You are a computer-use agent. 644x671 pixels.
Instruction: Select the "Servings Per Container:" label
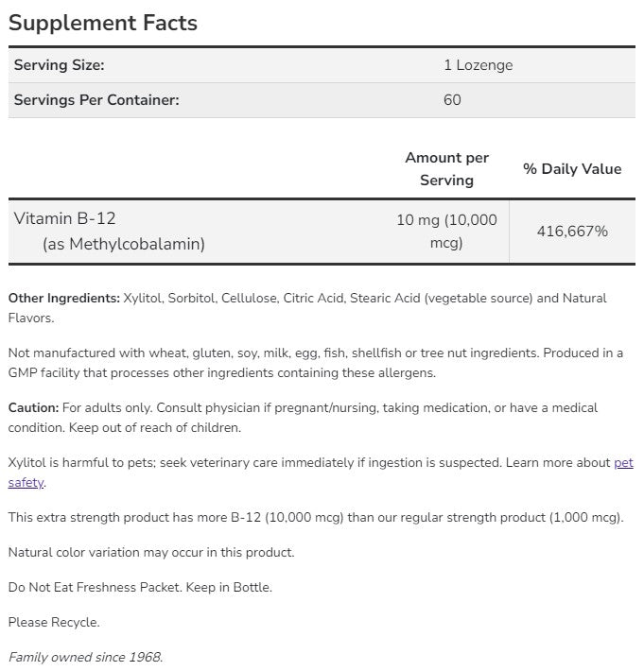[96, 99]
